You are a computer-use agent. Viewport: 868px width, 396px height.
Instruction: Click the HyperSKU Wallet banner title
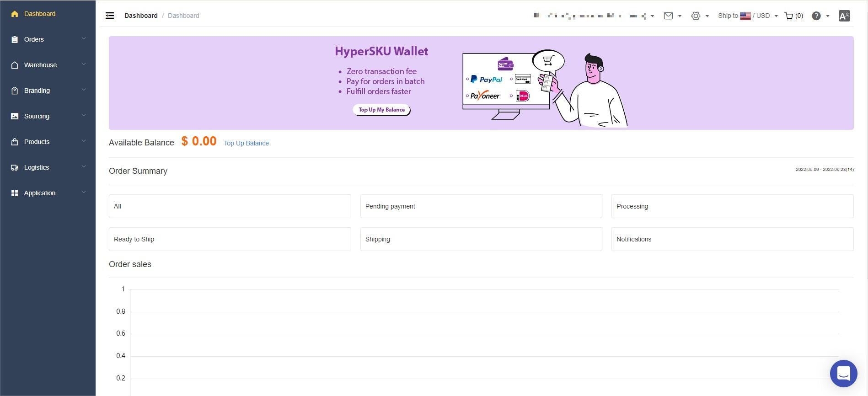pos(381,51)
